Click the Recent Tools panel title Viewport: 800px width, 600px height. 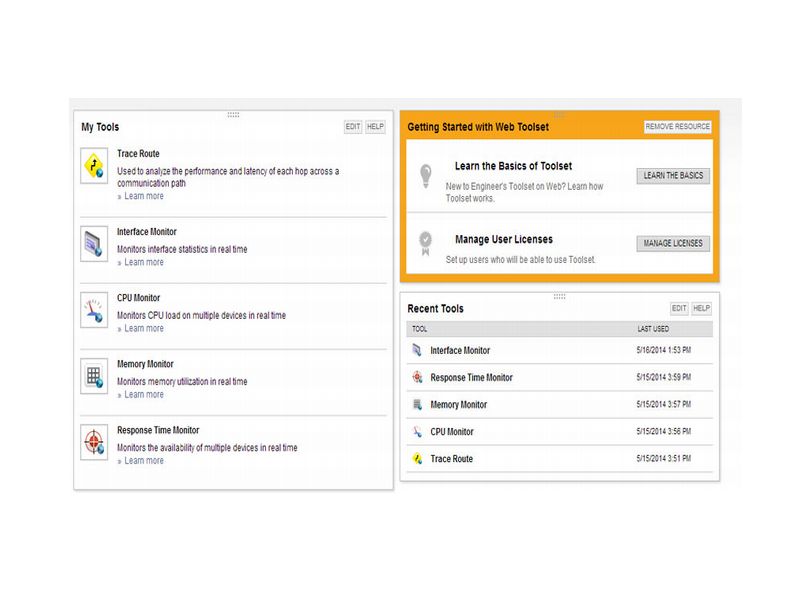[435, 309]
